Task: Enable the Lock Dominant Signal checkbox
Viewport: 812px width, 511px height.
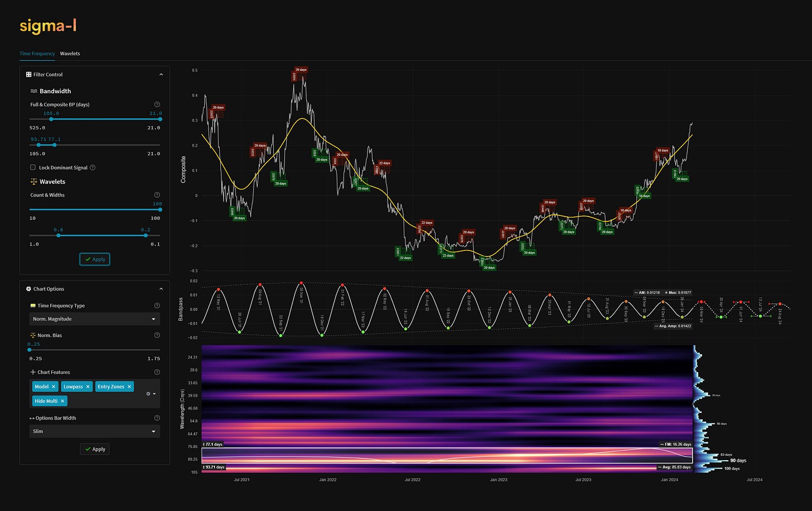Action: 32,167
